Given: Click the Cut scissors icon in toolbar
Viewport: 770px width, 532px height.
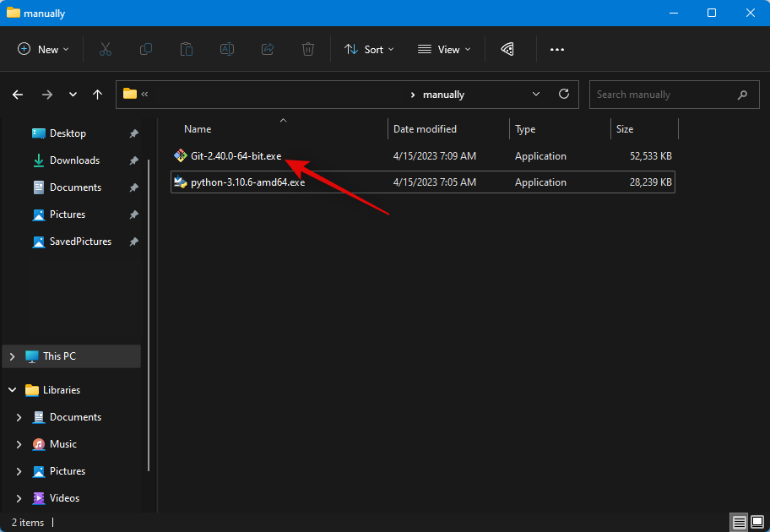Looking at the screenshot, I should tap(106, 50).
